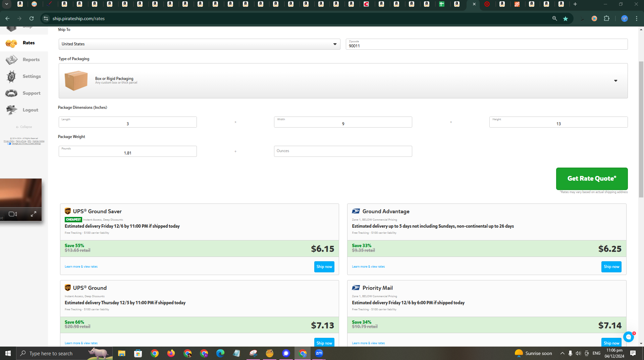
Task: Click the page vertical scrollbar
Action: tap(641, 129)
